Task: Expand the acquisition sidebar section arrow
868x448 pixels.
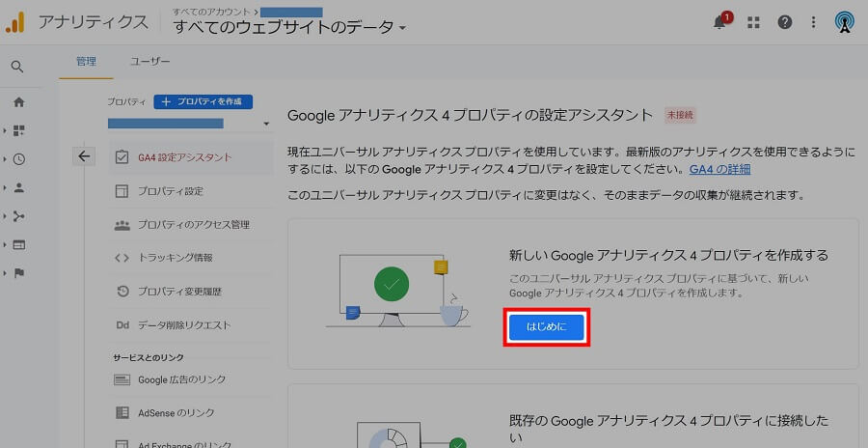Action: [x=5, y=216]
